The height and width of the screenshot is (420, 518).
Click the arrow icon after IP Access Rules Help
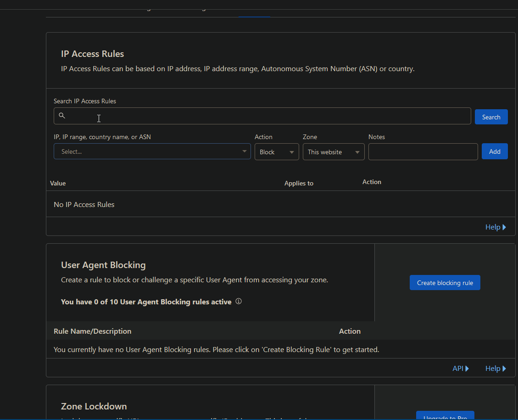pyautogui.click(x=505, y=227)
